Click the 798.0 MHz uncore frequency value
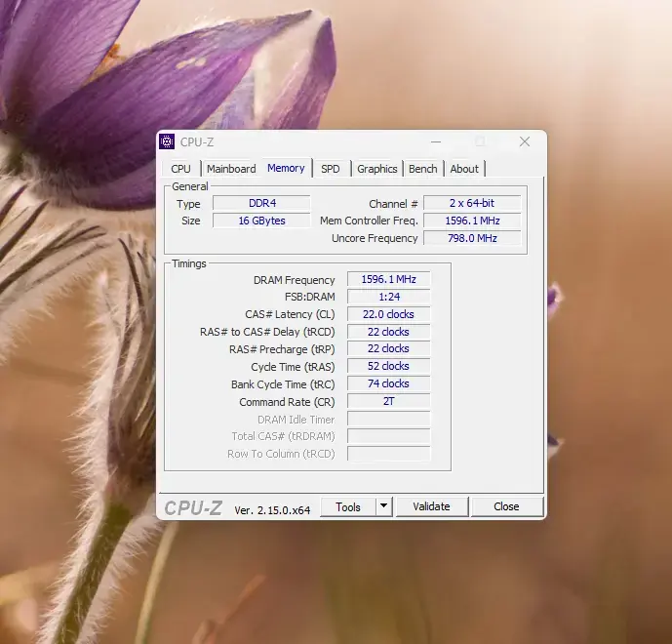This screenshot has width=672, height=644. 472,238
